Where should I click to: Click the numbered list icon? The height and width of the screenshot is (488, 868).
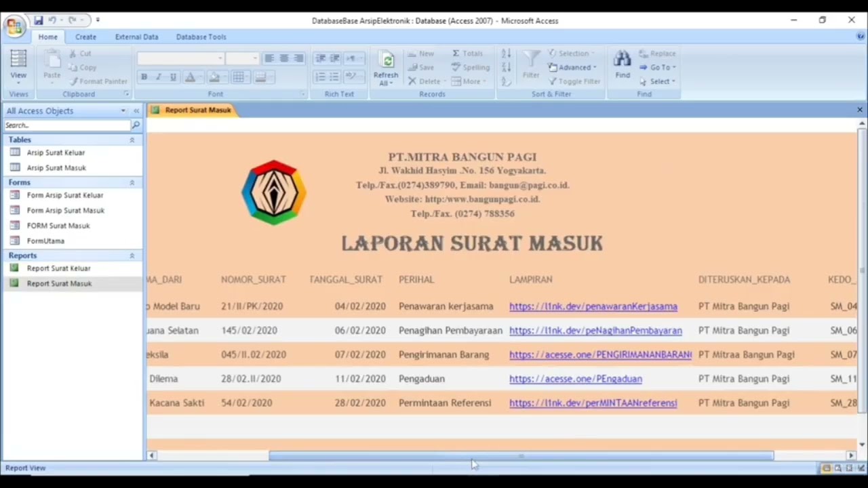point(320,77)
